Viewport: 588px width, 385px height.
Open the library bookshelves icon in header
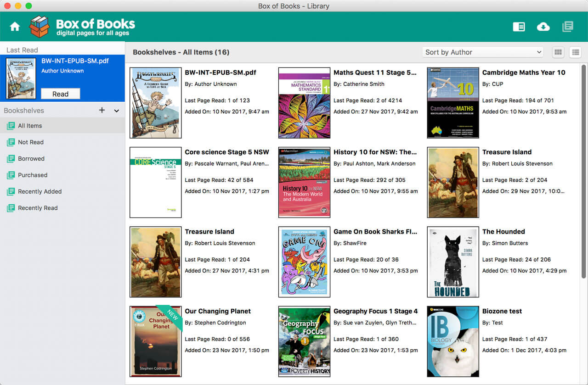(568, 27)
